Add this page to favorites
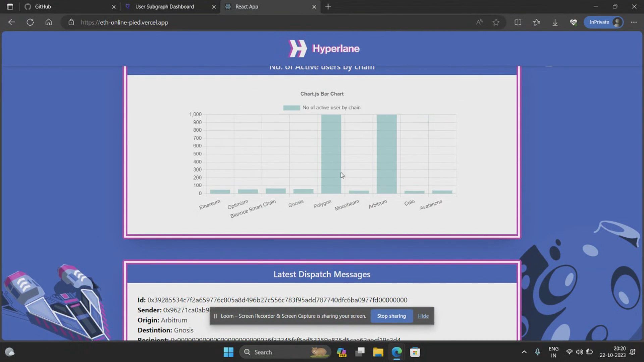Image resolution: width=644 pixels, height=362 pixels. [x=496, y=22]
